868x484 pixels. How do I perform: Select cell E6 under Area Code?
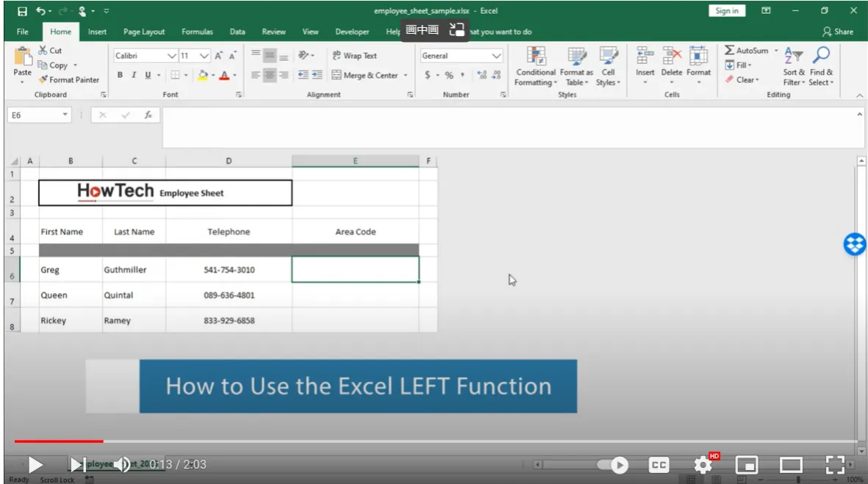[356, 270]
